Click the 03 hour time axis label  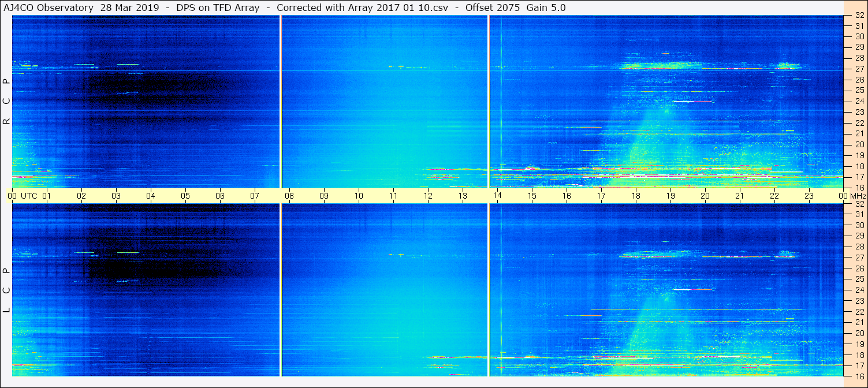pyautogui.click(x=116, y=196)
